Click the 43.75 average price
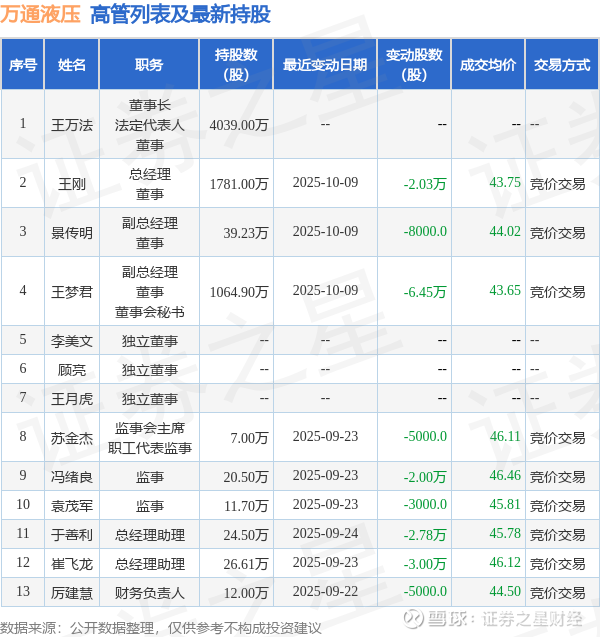 click(505, 182)
